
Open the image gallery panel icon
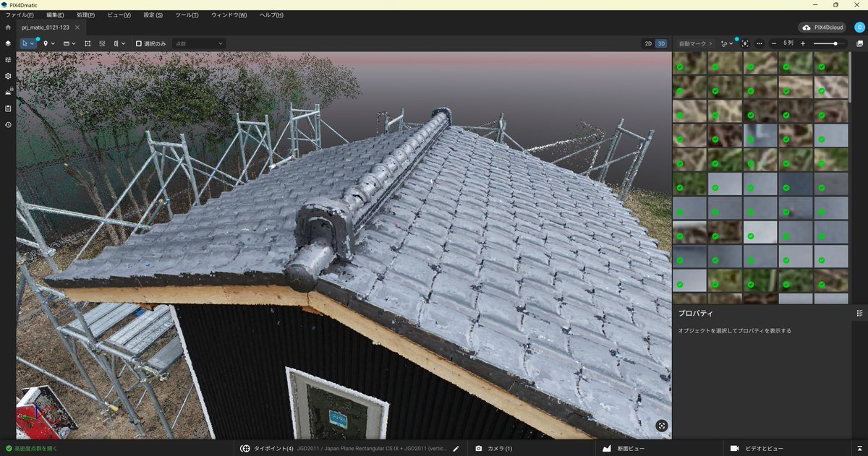click(x=859, y=43)
